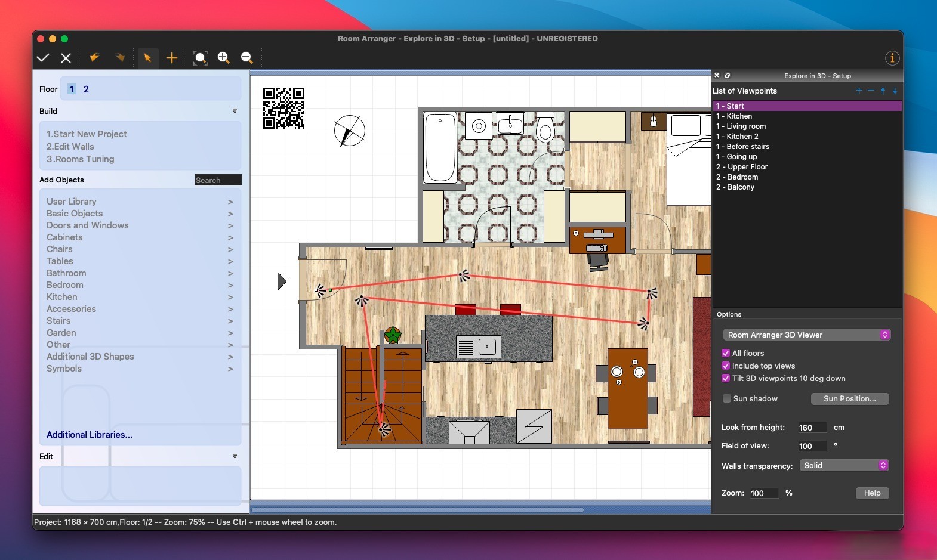Image resolution: width=937 pixels, height=560 pixels.
Task: Select the viewpoint marker near the entrance door
Action: point(320,290)
